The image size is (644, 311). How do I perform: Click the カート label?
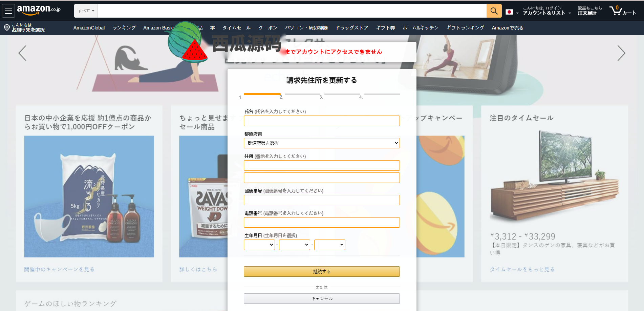click(629, 13)
